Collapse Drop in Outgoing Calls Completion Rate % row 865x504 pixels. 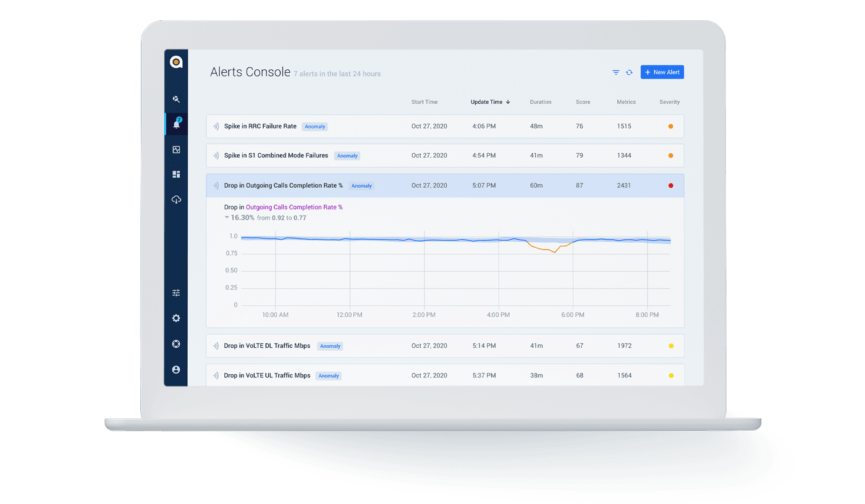[445, 185]
